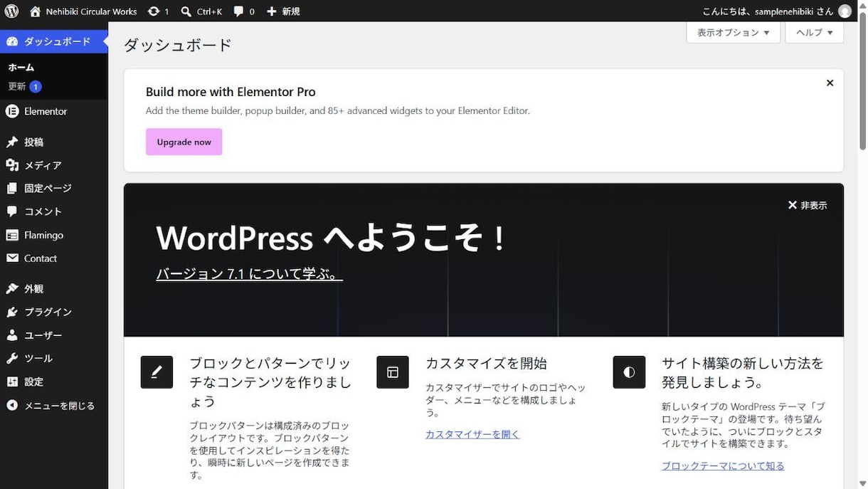Click the コメント sidebar bubble icon

click(12, 211)
